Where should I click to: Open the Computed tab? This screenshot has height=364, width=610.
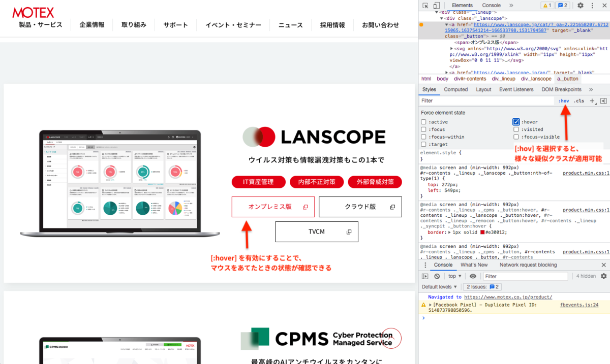(455, 90)
